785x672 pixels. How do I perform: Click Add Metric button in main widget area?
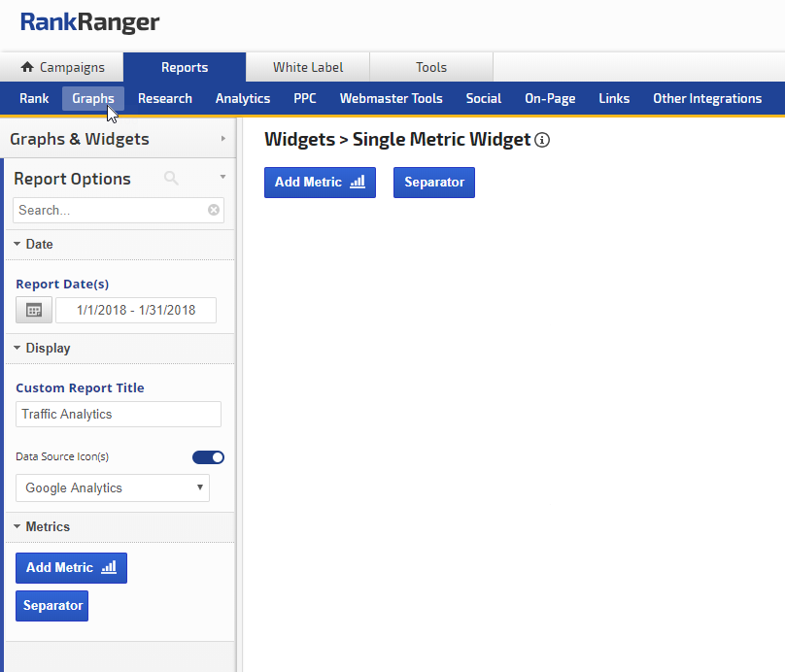pos(320,182)
